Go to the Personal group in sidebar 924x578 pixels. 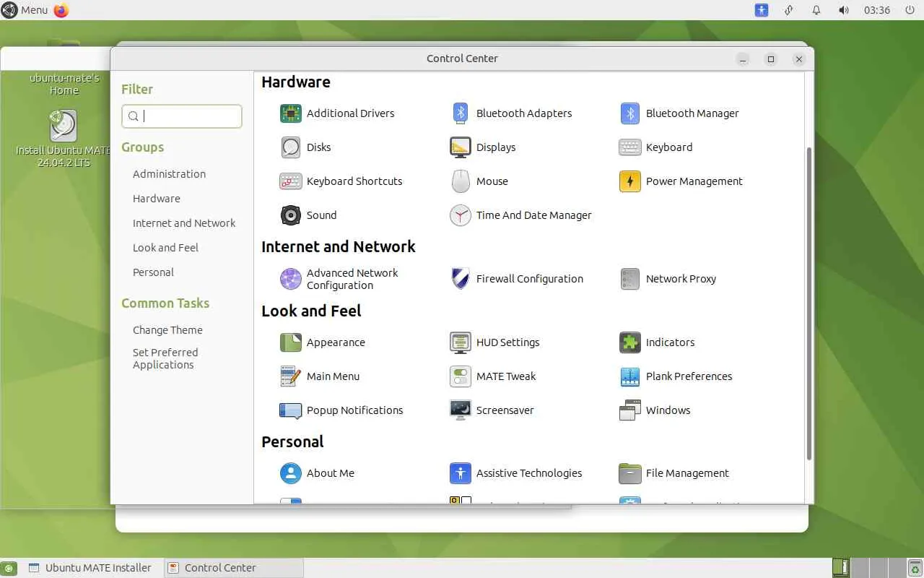(x=153, y=272)
